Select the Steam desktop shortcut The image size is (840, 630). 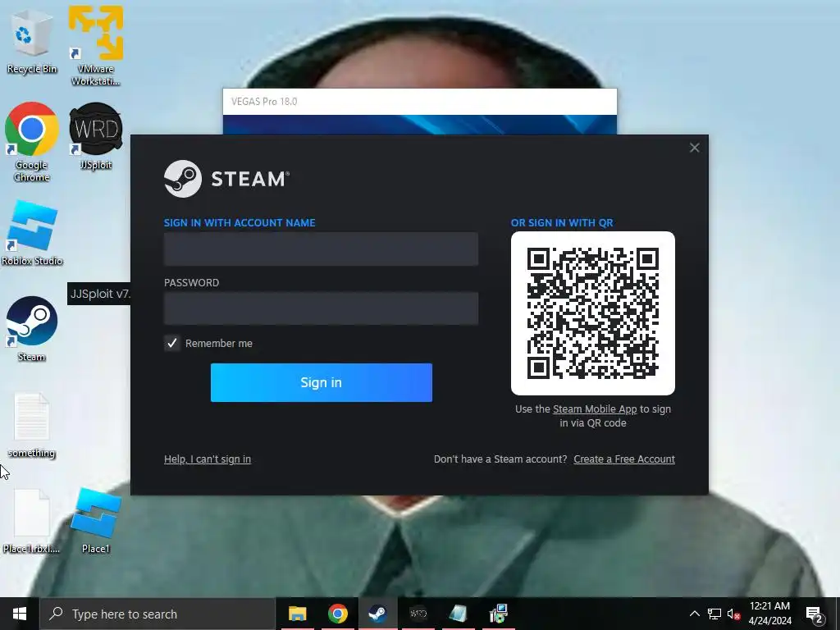coord(32,328)
